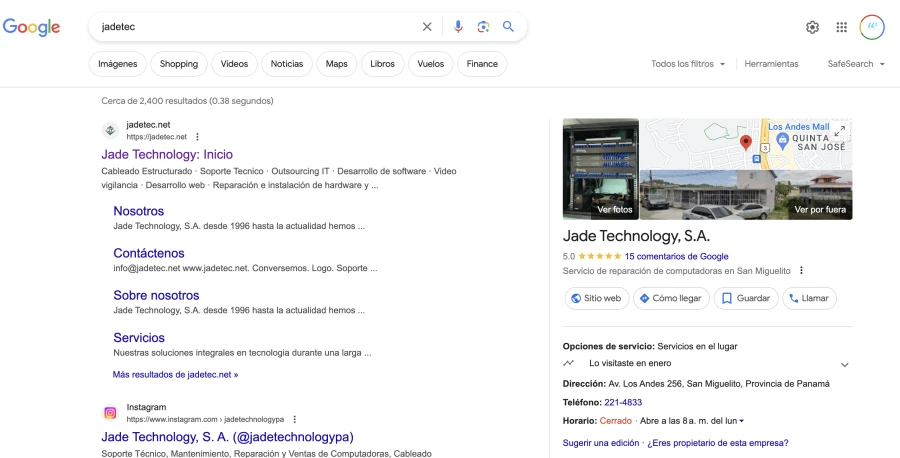Open the Sobre nosotros sitelink
The height and width of the screenshot is (458, 900).
156,296
